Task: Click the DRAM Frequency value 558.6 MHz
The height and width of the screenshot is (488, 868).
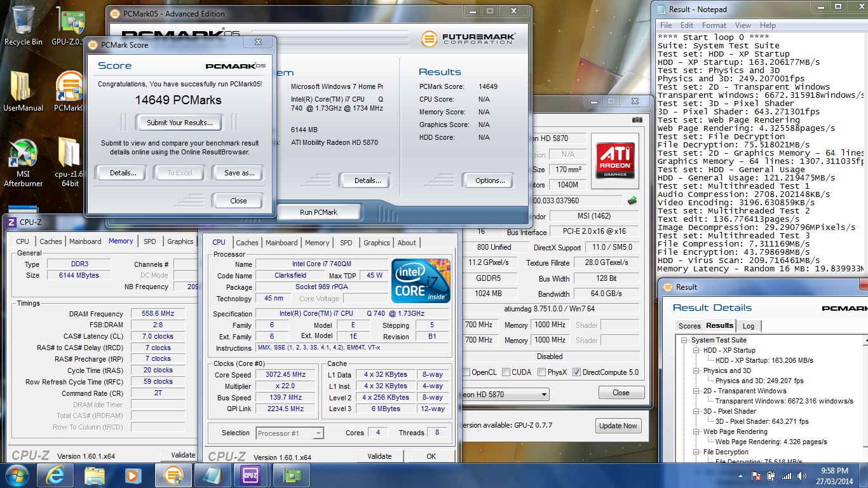Action: (158, 314)
